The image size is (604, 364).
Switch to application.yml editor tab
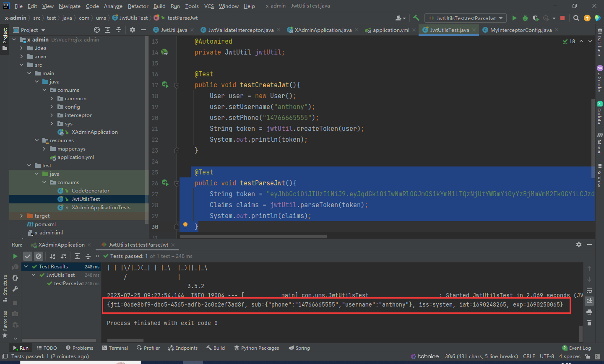tap(391, 30)
